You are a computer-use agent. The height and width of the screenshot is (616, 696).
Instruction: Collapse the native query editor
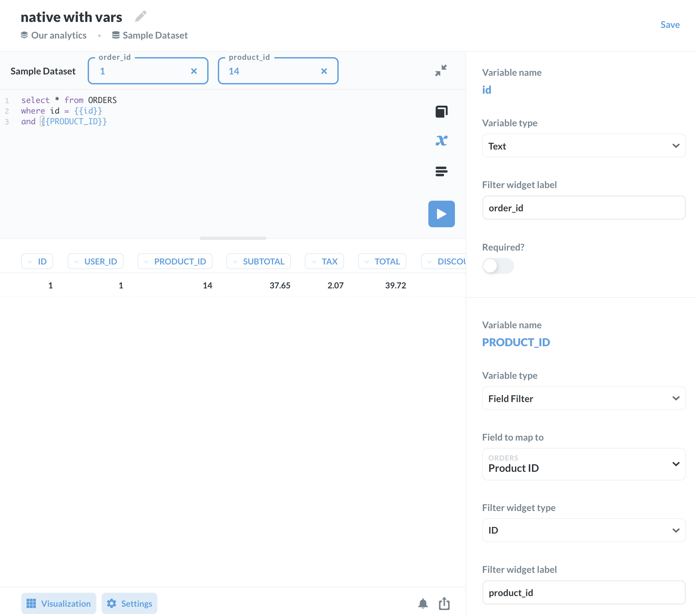pyautogui.click(x=441, y=70)
